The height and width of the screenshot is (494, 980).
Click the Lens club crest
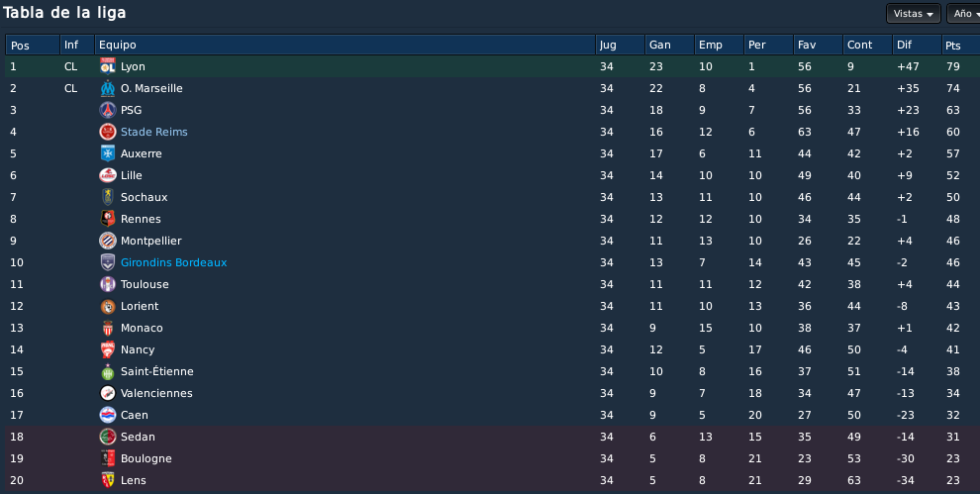(108, 480)
